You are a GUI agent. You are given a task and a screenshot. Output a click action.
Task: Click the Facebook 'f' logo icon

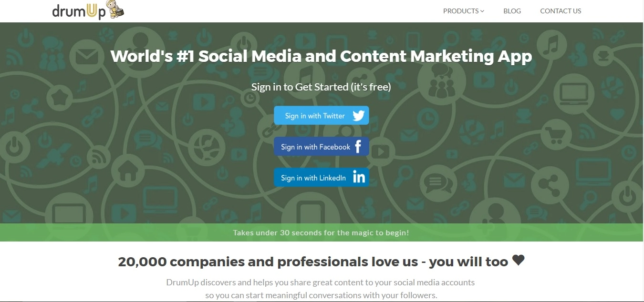coord(358,146)
